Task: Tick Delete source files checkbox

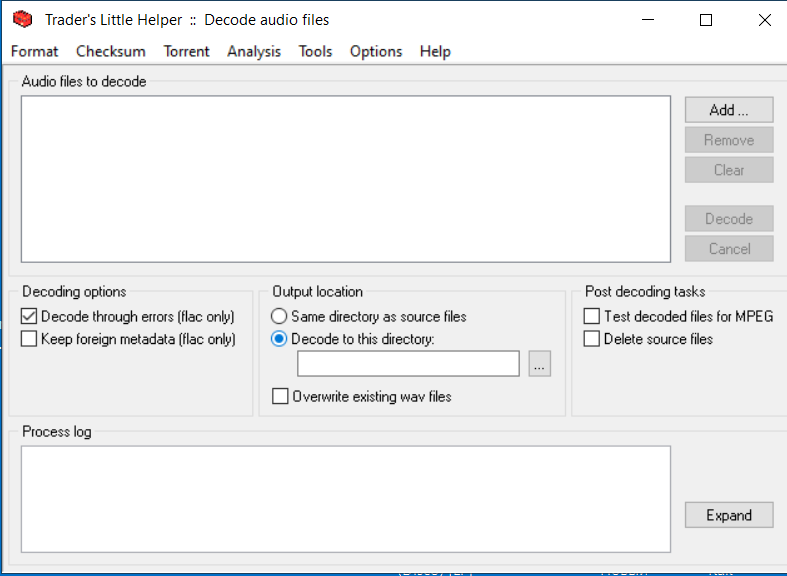Action: 592,339
